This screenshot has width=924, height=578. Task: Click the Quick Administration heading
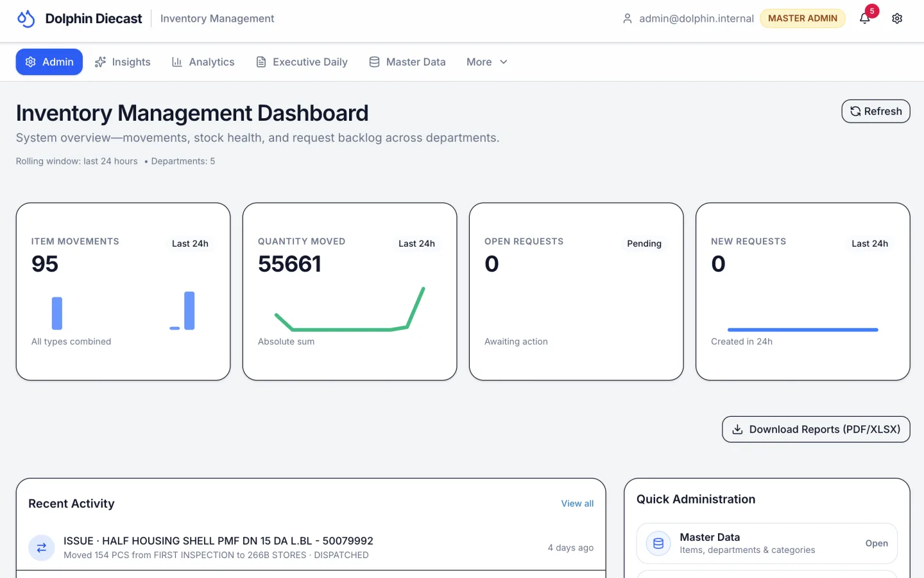coord(696,499)
